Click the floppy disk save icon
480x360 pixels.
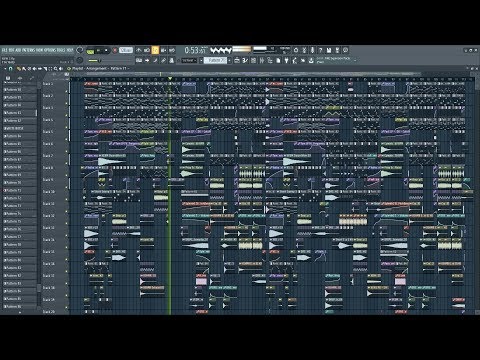[x=329, y=50]
